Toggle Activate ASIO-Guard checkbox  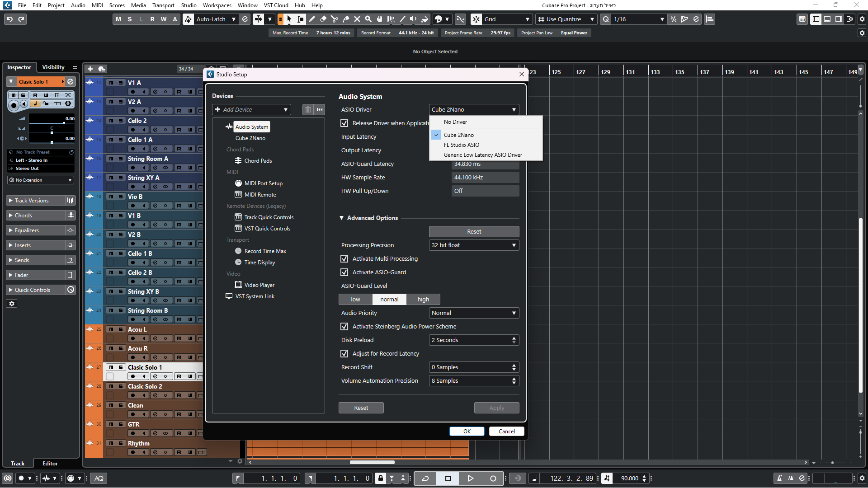coord(344,272)
